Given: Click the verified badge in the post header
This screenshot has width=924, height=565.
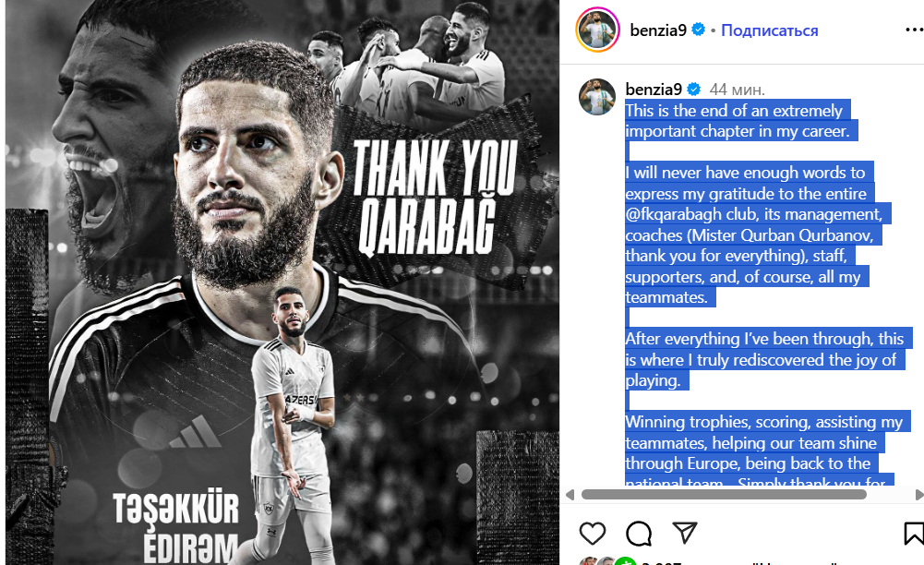Looking at the screenshot, I should (x=698, y=30).
